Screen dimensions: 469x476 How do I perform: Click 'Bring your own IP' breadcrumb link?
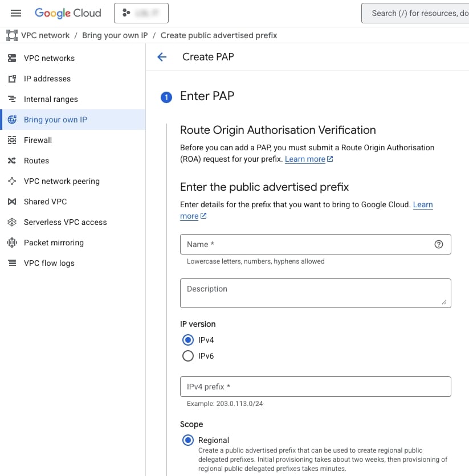click(115, 35)
